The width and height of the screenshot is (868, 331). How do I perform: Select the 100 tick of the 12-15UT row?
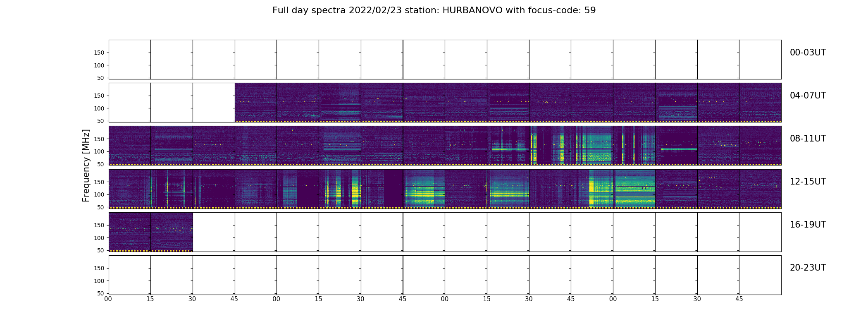pyautogui.click(x=99, y=194)
